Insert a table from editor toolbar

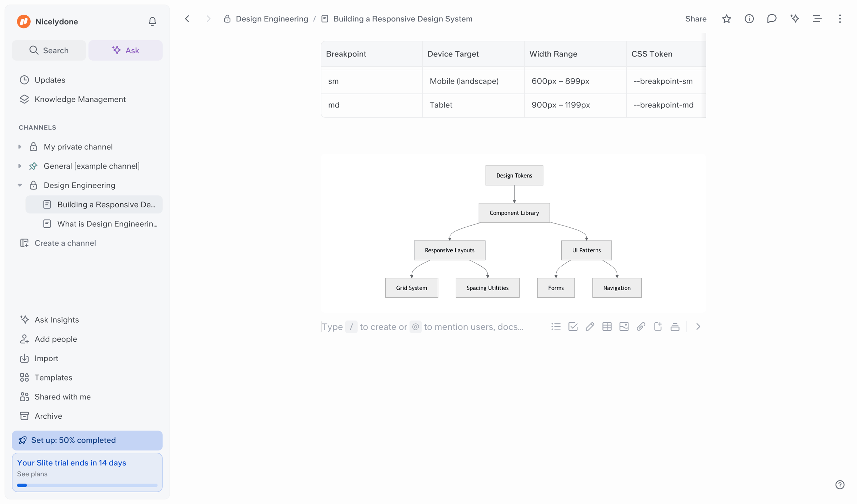point(607,327)
